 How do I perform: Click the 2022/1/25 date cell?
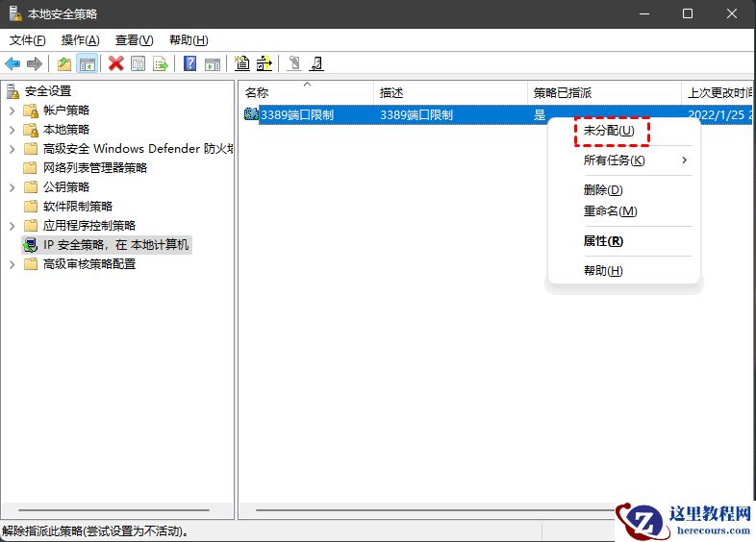(x=718, y=114)
